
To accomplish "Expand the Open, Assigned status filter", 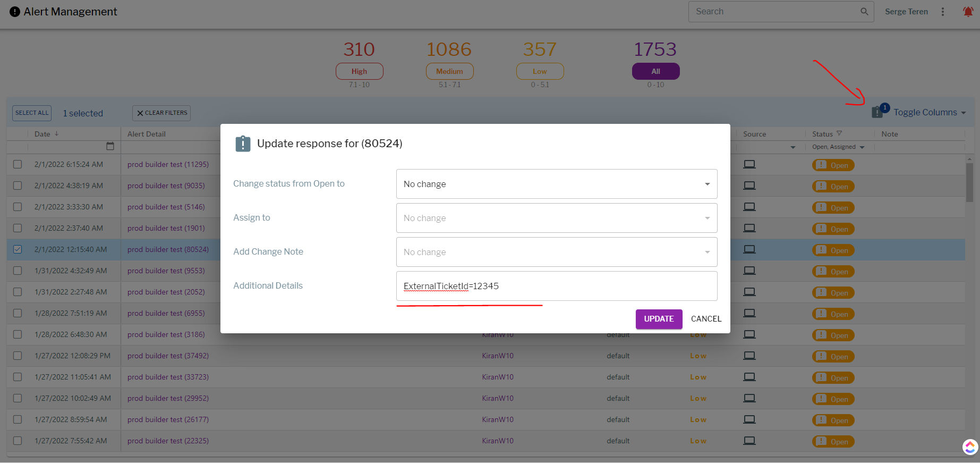I will pyautogui.click(x=862, y=147).
